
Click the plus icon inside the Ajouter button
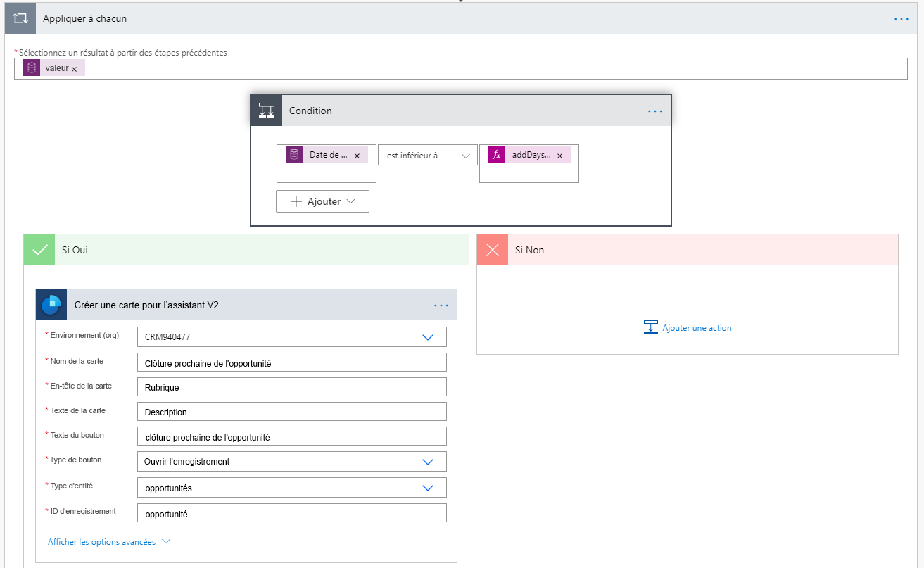point(296,201)
